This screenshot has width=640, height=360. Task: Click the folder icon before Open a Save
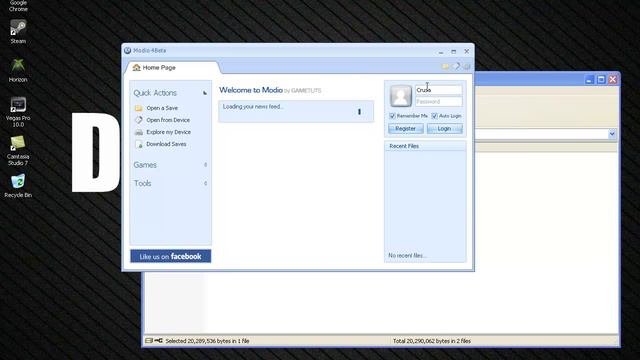click(139, 108)
